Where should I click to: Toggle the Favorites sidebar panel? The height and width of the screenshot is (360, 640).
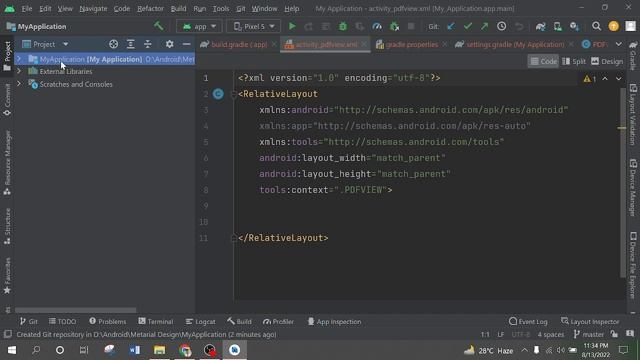(7, 276)
